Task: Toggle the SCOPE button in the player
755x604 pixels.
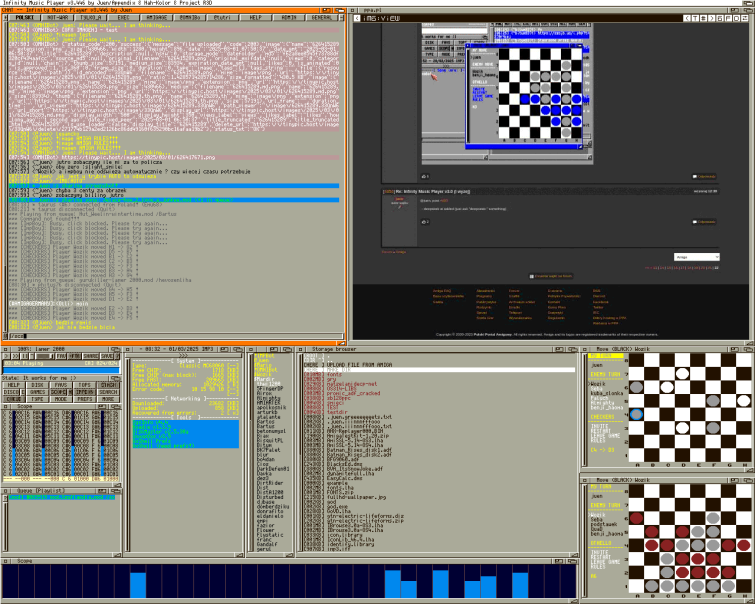Action: (58, 392)
